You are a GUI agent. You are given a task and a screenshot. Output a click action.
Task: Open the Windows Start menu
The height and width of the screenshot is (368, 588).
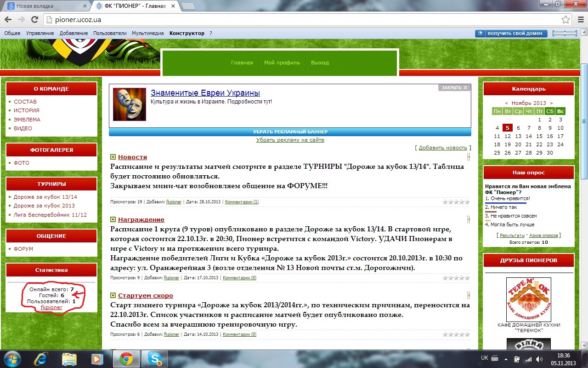coord(12,358)
